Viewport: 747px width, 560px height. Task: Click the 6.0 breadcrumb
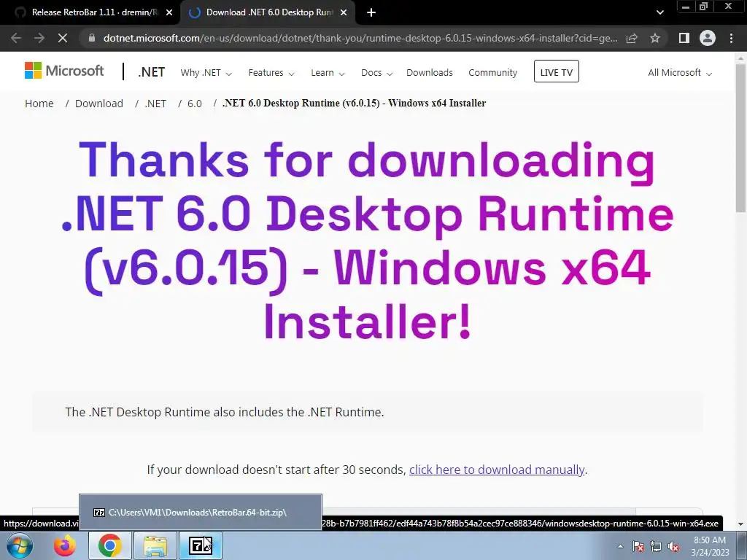coord(194,104)
